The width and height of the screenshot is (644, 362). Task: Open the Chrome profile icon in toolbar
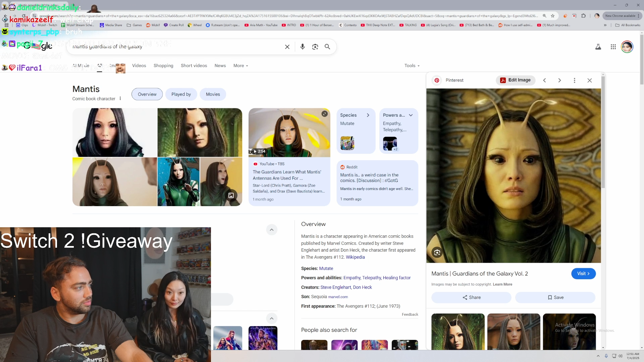597,16
